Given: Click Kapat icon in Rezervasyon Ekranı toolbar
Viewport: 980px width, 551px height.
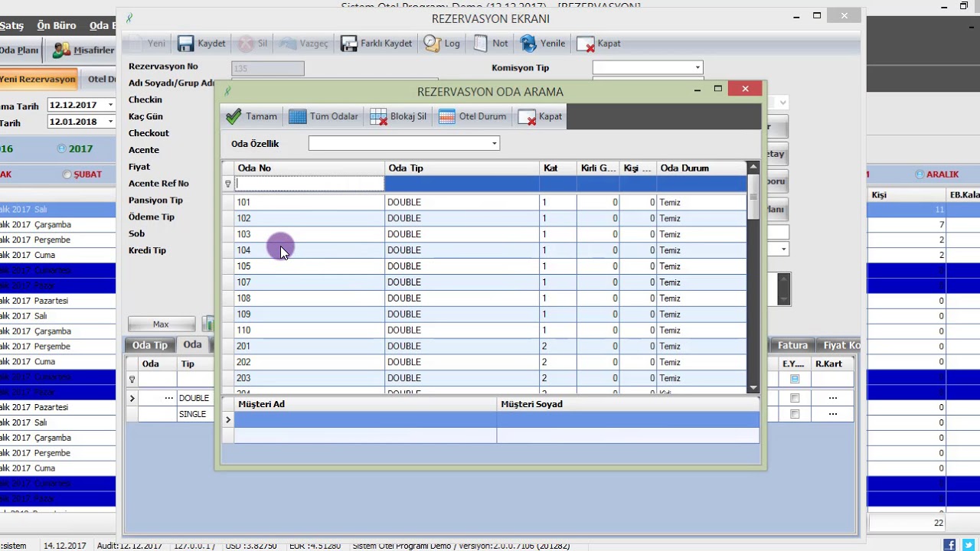Looking at the screenshot, I should tap(586, 44).
